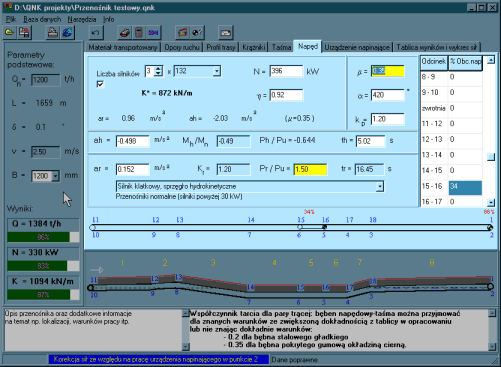Open the Baza danych menu
Screen dimensions: 501x367
pyautogui.click(x=42, y=19)
